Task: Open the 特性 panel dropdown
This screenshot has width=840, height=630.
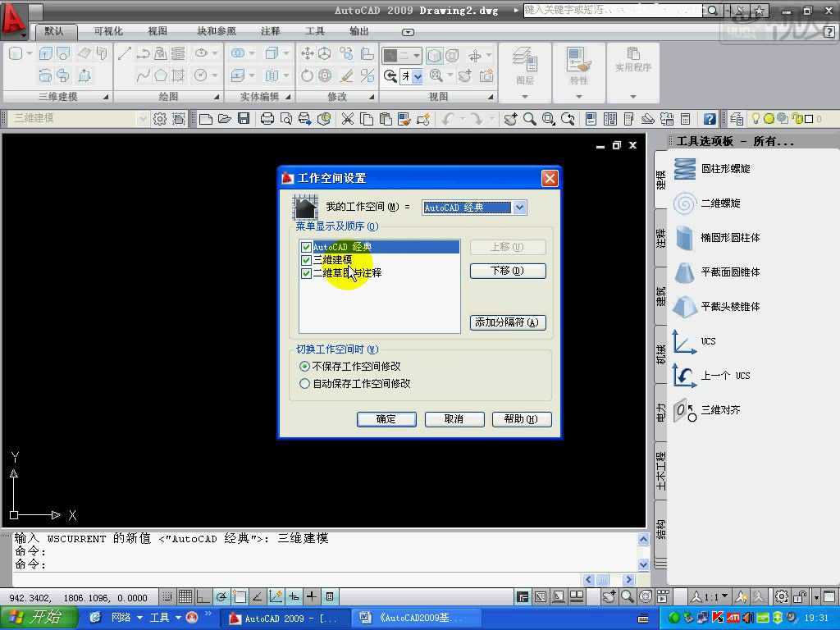Action: point(579,97)
